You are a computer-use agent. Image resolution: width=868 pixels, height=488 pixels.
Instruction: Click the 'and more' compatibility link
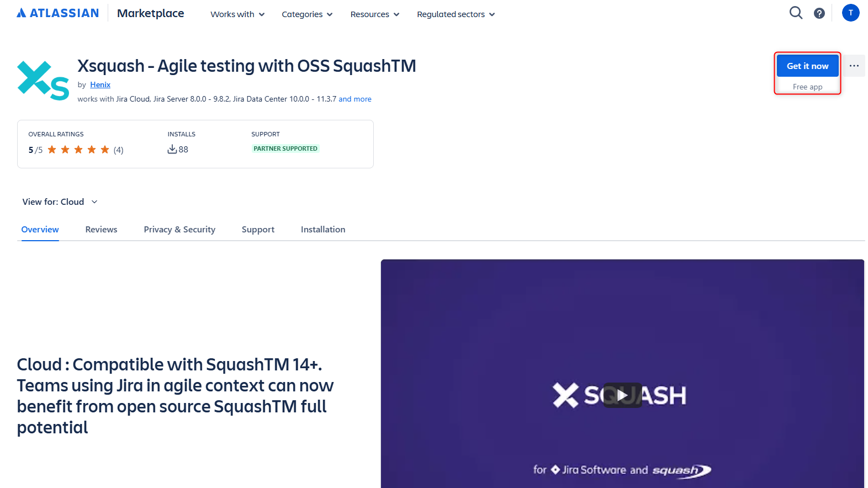point(355,99)
